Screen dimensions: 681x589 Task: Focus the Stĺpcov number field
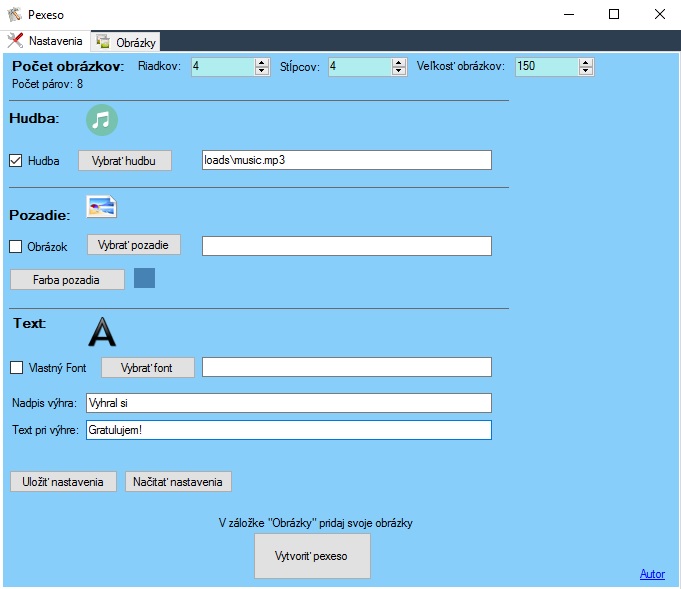360,66
